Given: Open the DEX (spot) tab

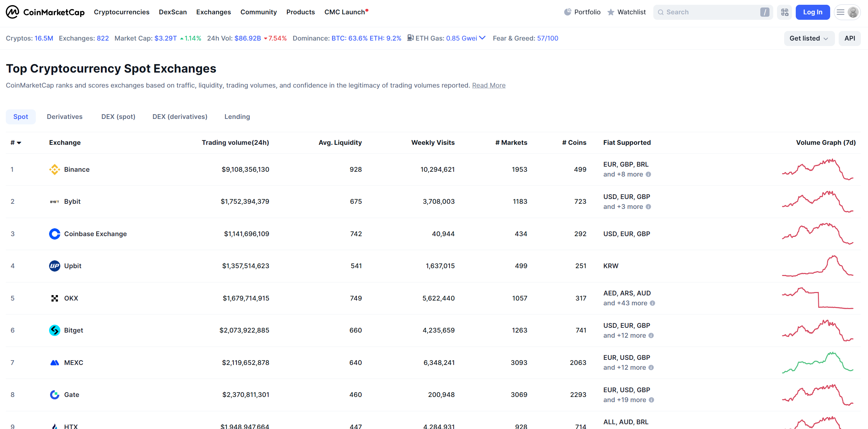Looking at the screenshot, I should tap(118, 117).
